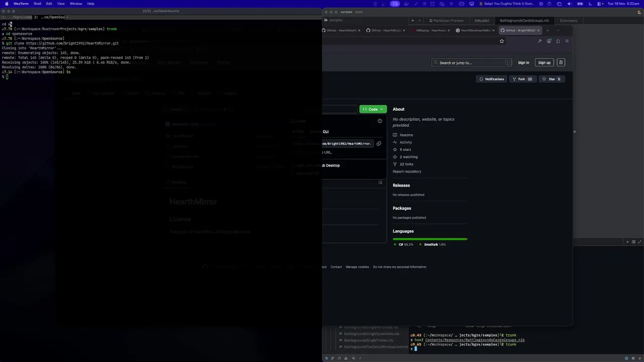Image resolution: width=644 pixels, height=362 pixels.
Task: Click the Manage cookies footer link
Action: click(357, 267)
